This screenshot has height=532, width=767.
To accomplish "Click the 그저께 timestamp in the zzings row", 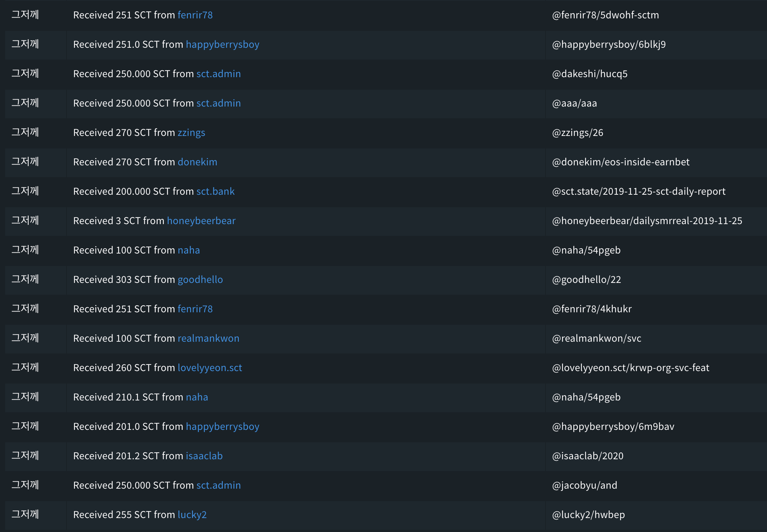I will point(25,132).
